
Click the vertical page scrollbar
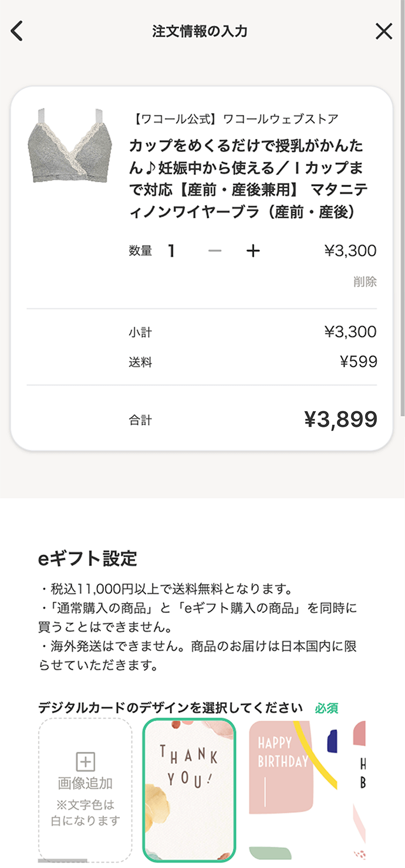tap(402, 205)
